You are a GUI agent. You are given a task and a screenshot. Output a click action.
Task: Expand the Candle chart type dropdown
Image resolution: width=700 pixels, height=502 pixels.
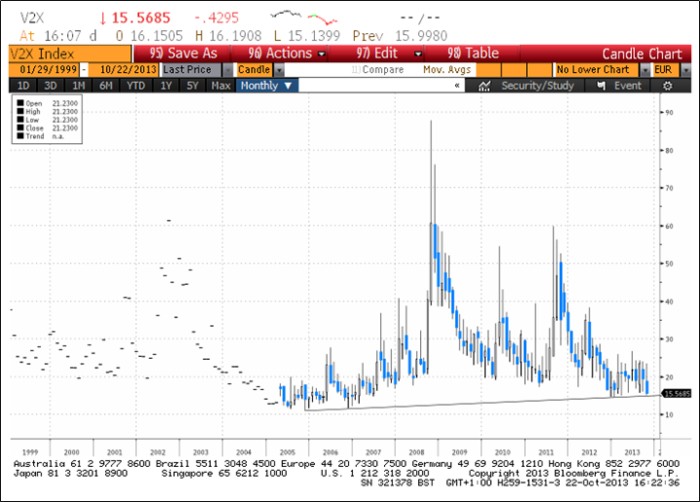click(x=278, y=70)
